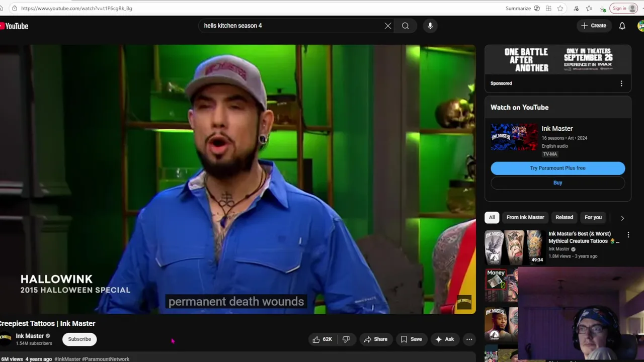This screenshot has height=362, width=644.
Task: Open more actions three-dot menu
Action: [x=469, y=339]
